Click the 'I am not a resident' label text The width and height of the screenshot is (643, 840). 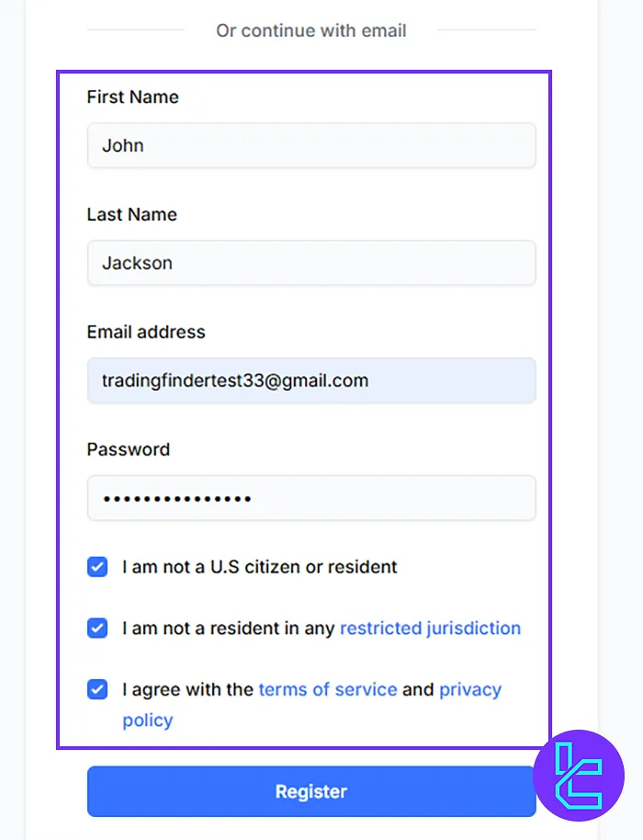(229, 628)
